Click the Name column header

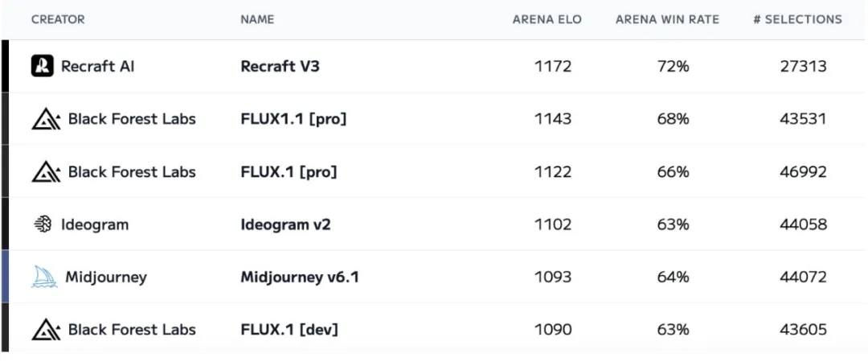257,19
